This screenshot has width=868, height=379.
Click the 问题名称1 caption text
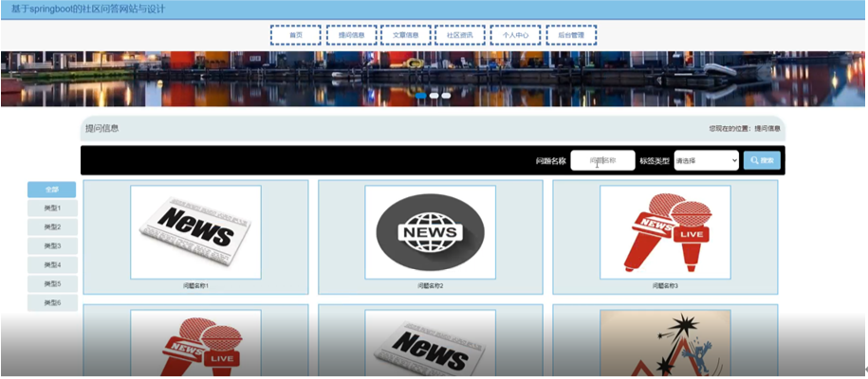coord(196,286)
